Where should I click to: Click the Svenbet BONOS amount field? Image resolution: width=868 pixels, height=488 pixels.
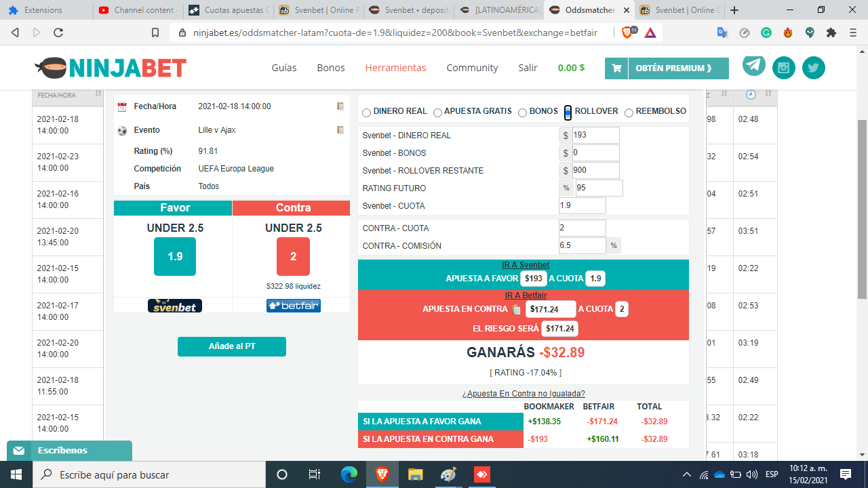pos(595,153)
